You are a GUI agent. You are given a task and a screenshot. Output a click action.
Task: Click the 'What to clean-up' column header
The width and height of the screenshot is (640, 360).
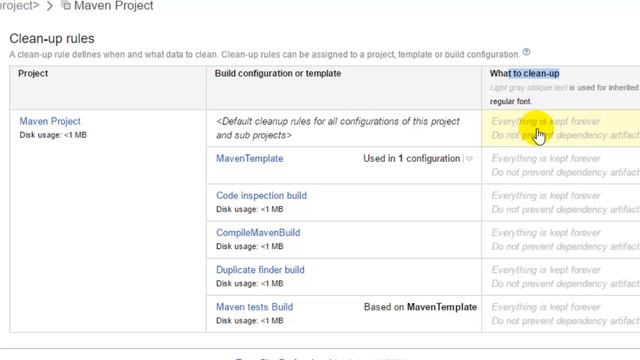coord(524,73)
